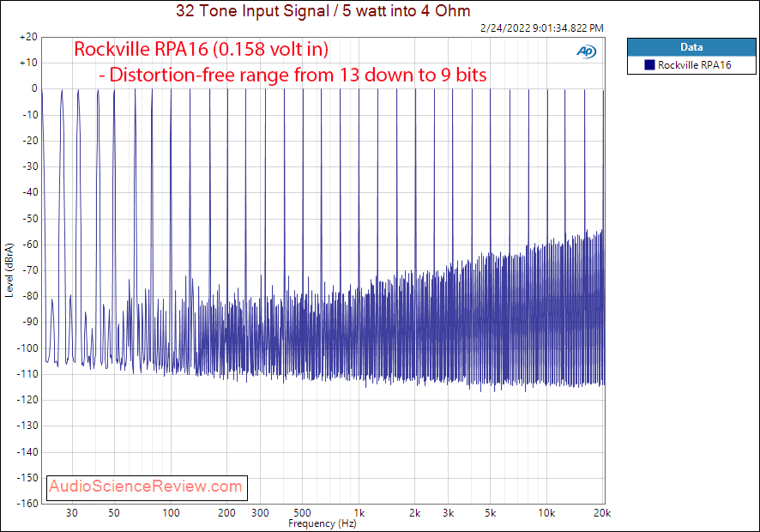Click the 30 frequency axis label

coord(72,513)
